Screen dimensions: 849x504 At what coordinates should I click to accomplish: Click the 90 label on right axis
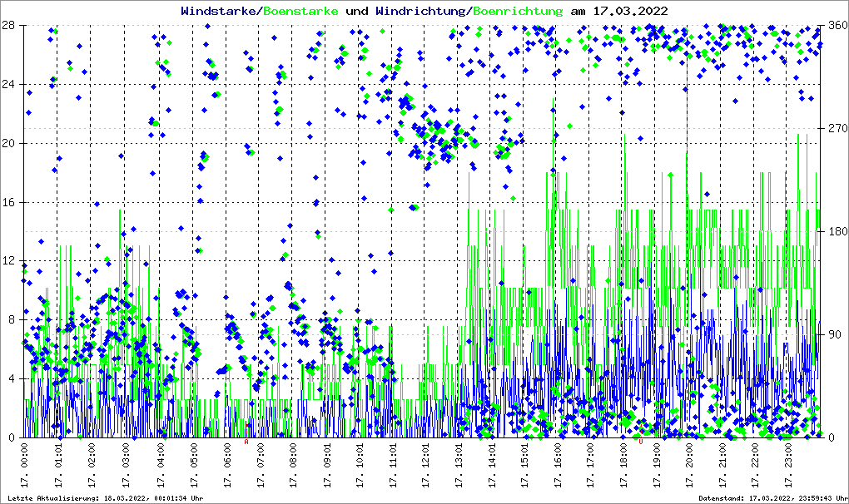click(x=833, y=334)
